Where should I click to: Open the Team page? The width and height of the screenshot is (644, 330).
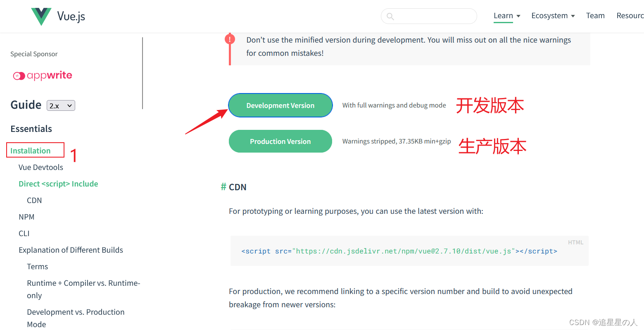(595, 16)
